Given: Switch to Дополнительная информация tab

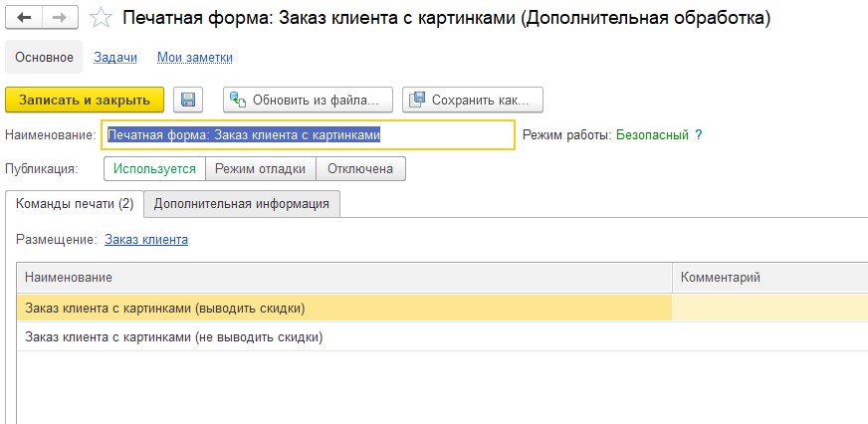Looking at the screenshot, I should click(x=241, y=204).
